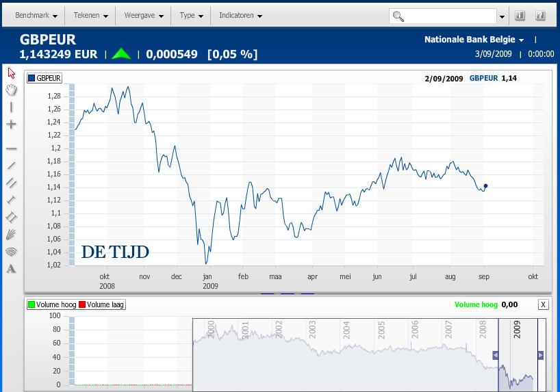Select the crosshair plus tool
560x392 pixels.
coord(12,125)
